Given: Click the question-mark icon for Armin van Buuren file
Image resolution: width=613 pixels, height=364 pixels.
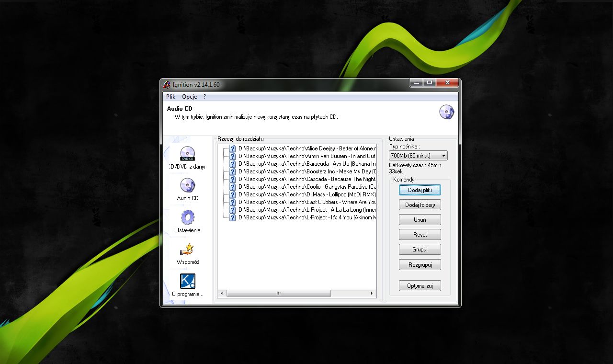Looking at the screenshot, I should pyautogui.click(x=233, y=156).
